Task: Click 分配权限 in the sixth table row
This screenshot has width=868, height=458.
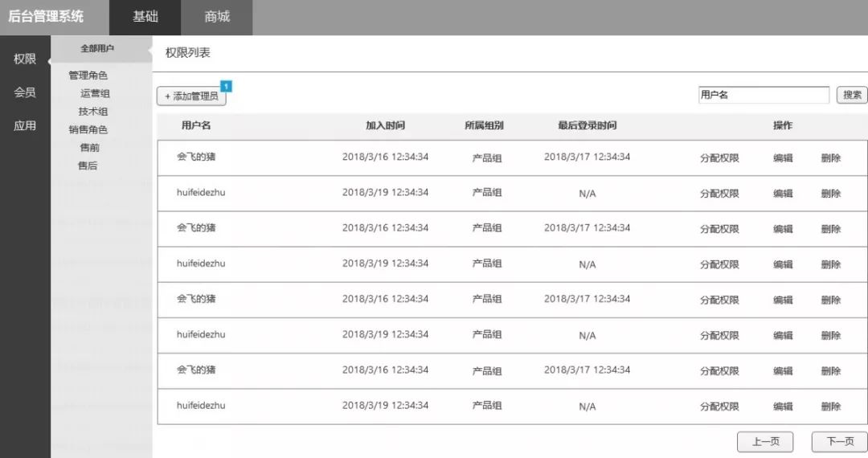Action: 719,335
